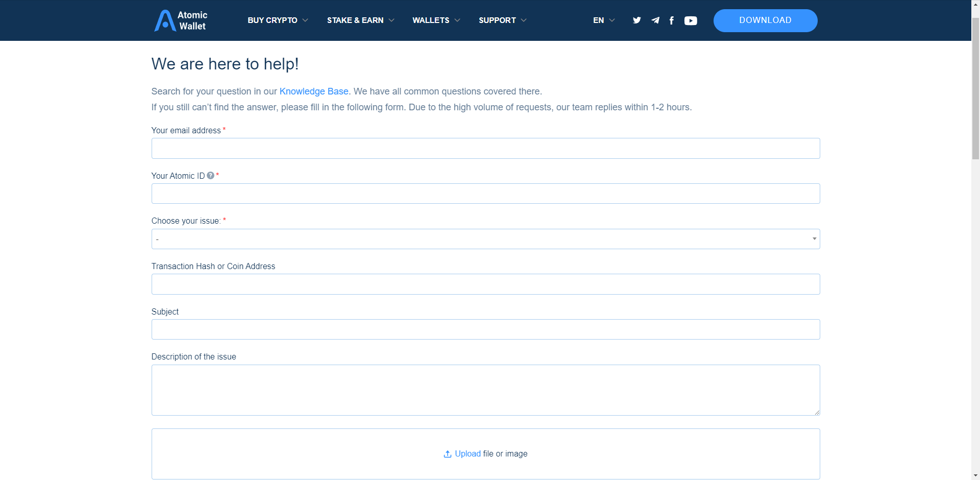The image size is (980, 480).
Task: Click inside the Description of the issue textarea
Action: (x=485, y=390)
